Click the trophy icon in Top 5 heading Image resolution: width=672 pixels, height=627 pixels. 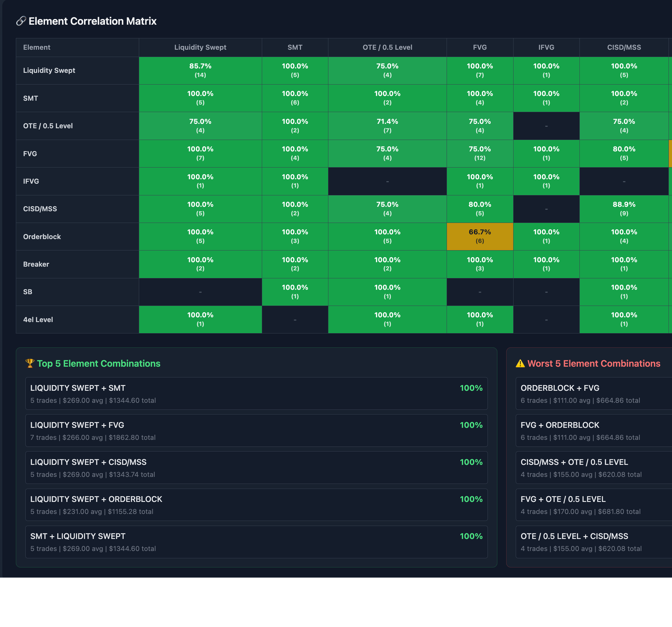tap(30, 363)
